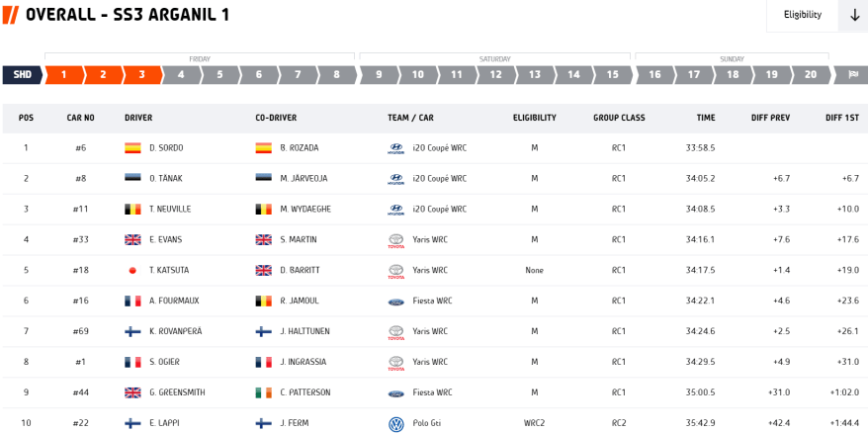Click driver name S. Ogier
Image resolution: width=868 pixels, height=433 pixels.
(164, 362)
